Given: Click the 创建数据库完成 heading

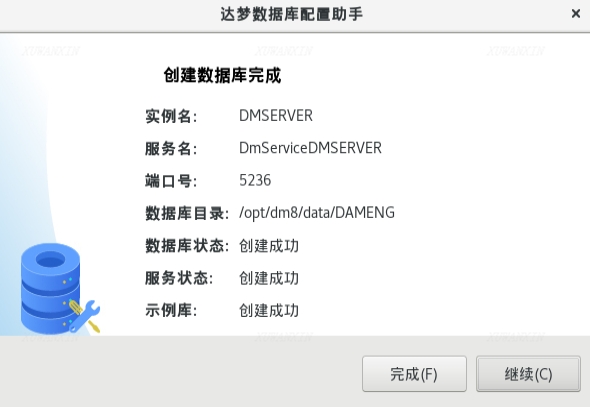Looking at the screenshot, I should [x=222, y=75].
